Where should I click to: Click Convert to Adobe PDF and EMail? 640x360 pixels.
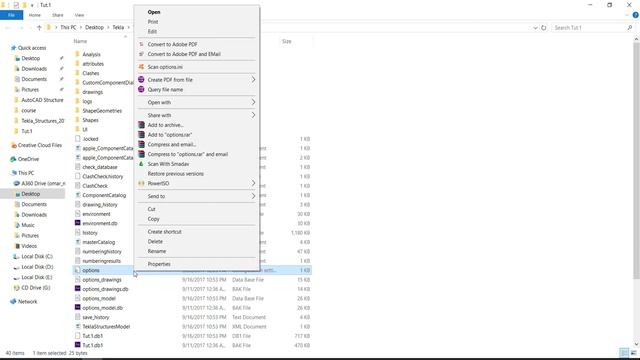pos(184,54)
